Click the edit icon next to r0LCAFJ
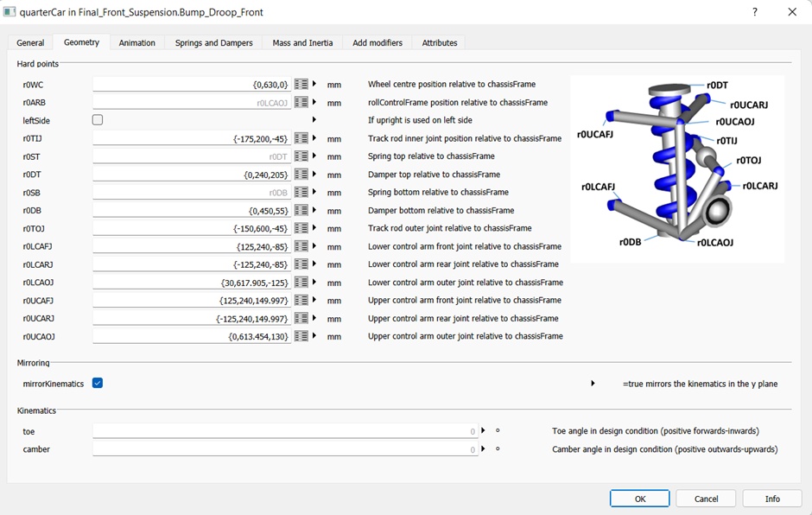The height and width of the screenshot is (515, 812). click(x=301, y=246)
